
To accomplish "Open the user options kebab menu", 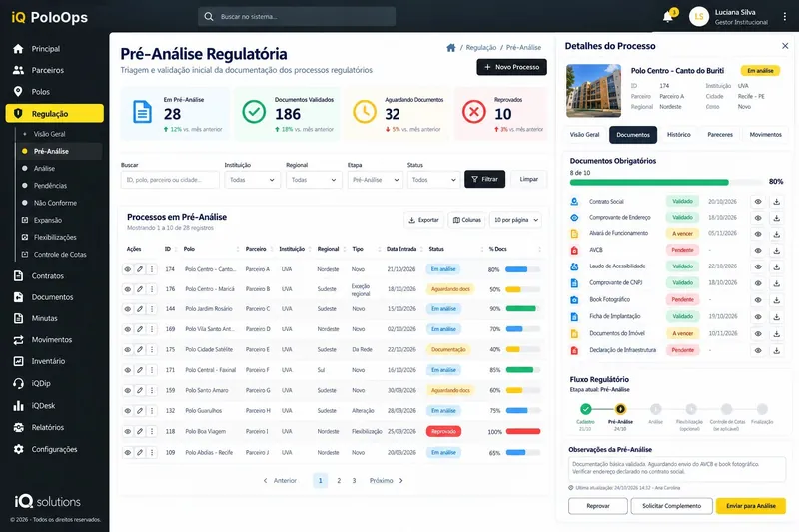I will pos(785,17).
